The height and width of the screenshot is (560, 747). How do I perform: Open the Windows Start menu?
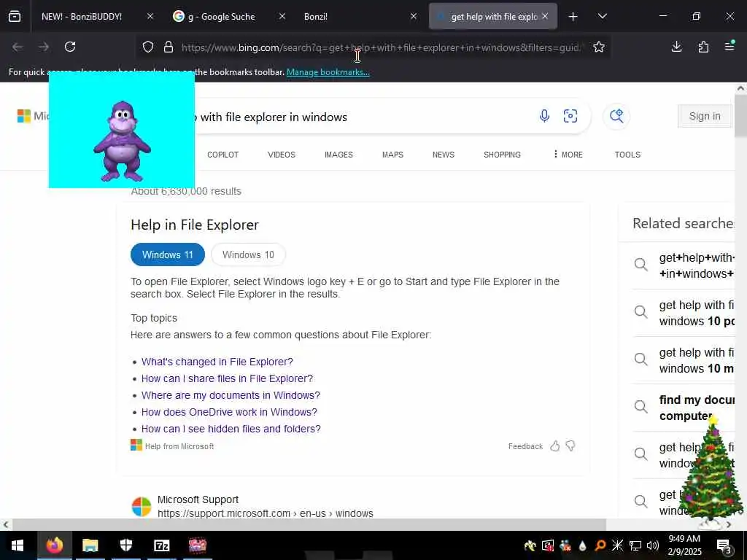click(18, 545)
